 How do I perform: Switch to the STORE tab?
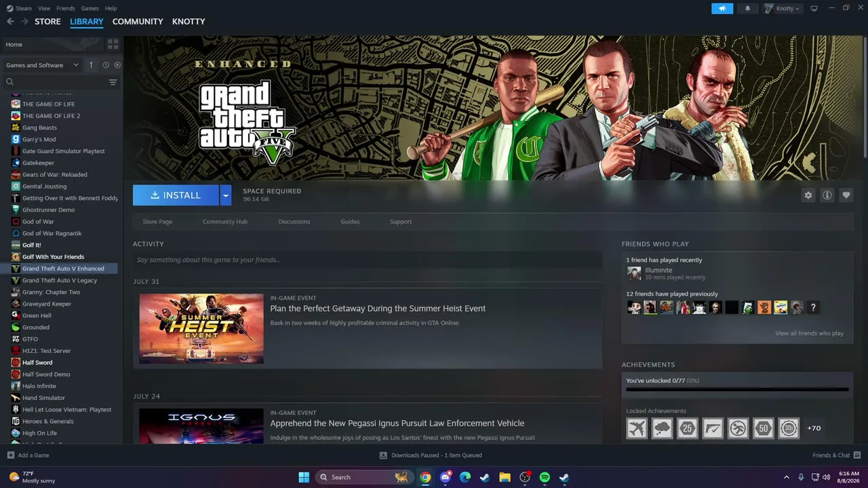(x=47, y=22)
